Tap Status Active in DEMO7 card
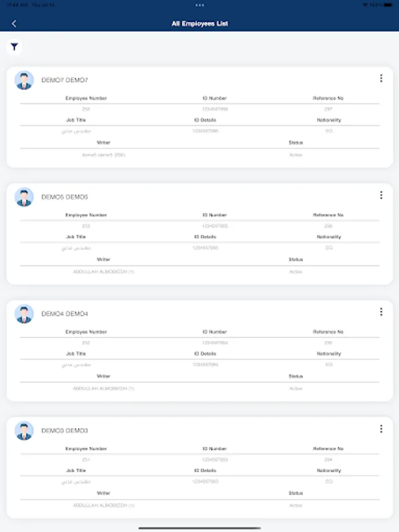The height and width of the screenshot is (532, 399). pos(296,155)
